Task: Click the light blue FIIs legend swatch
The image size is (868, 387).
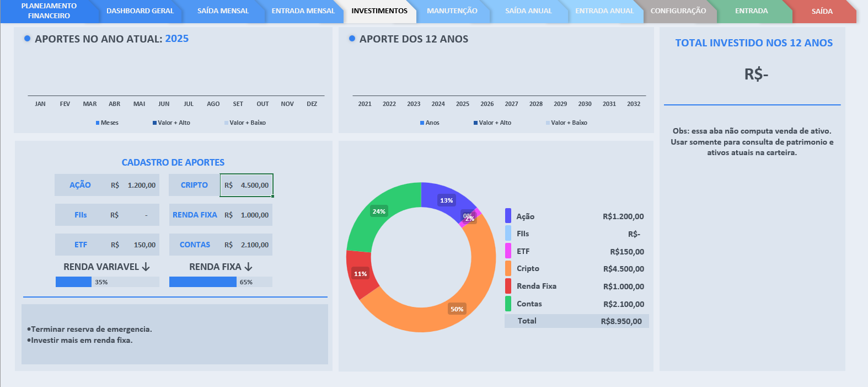Action: coord(508,234)
